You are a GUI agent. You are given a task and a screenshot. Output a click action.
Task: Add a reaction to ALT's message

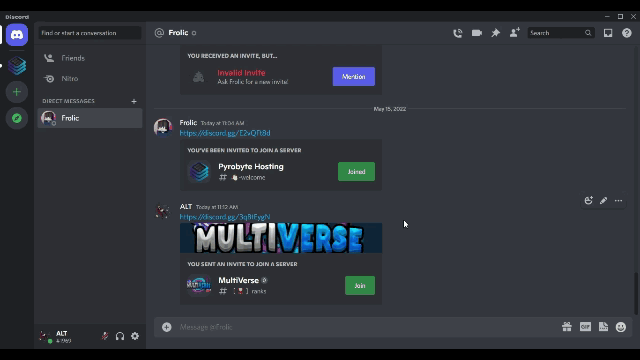[588, 200]
